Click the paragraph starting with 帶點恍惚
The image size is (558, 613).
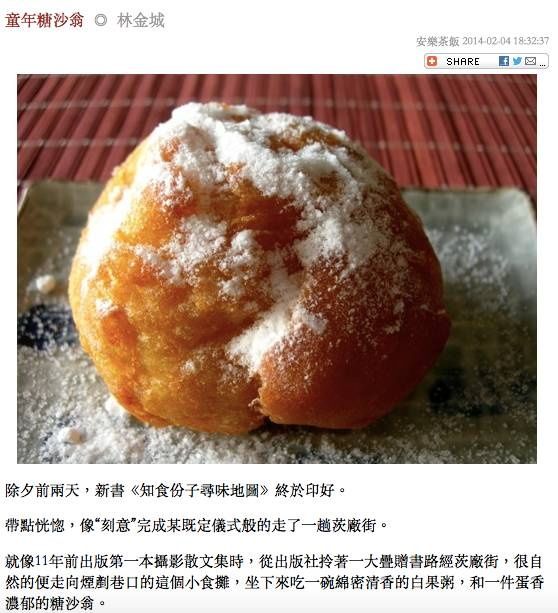click(x=196, y=525)
